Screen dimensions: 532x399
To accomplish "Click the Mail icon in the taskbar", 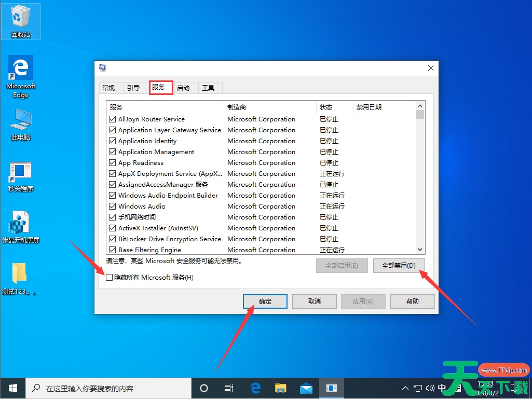I will click(x=306, y=388).
